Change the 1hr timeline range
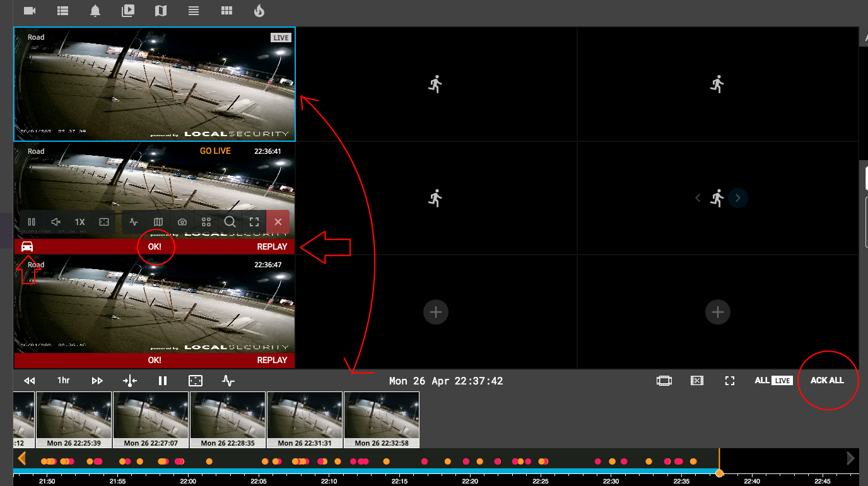The image size is (868, 486). tap(63, 381)
